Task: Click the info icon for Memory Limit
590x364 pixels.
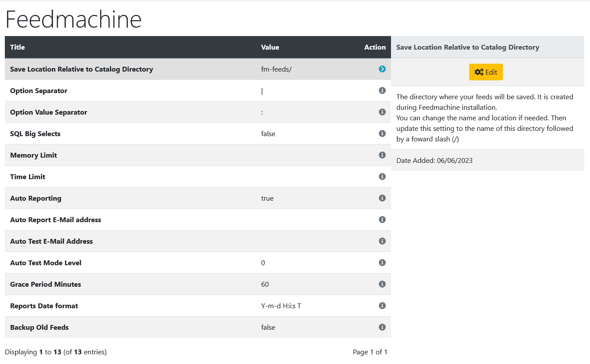Action: pos(382,155)
